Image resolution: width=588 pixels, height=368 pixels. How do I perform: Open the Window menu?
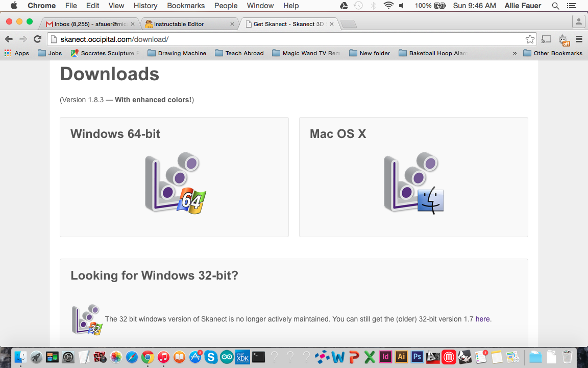[260, 6]
